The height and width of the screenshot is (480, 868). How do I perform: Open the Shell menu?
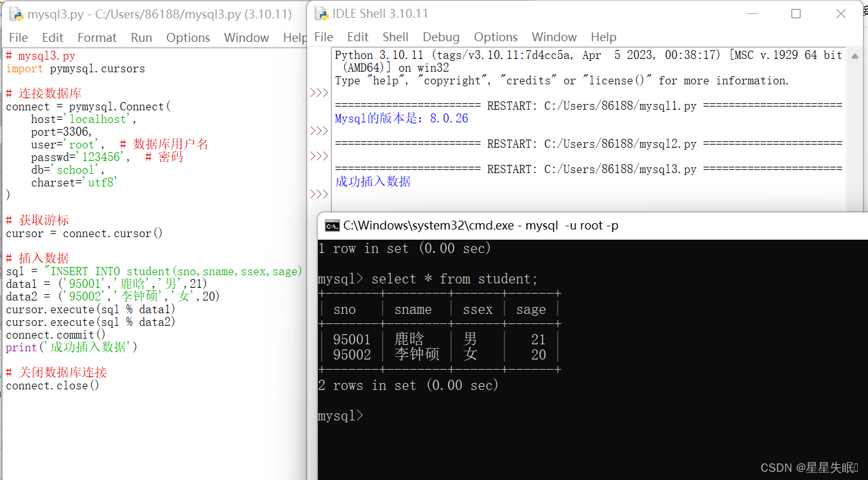[395, 37]
